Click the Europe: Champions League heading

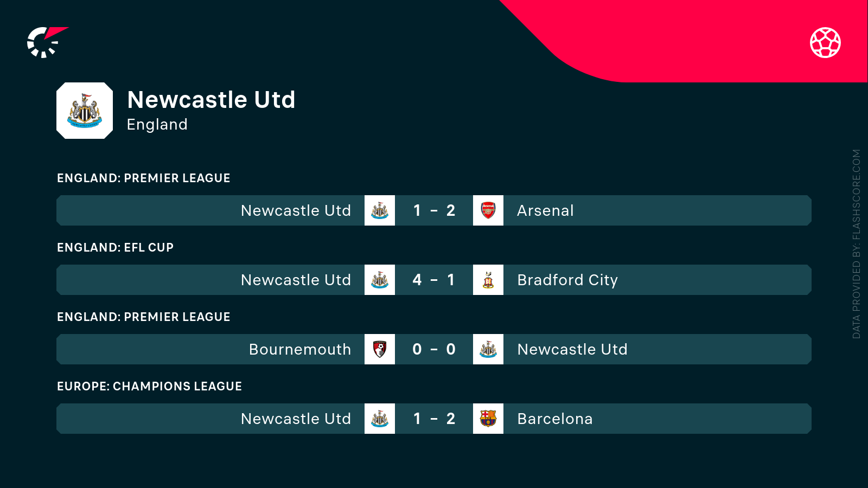[149, 386]
